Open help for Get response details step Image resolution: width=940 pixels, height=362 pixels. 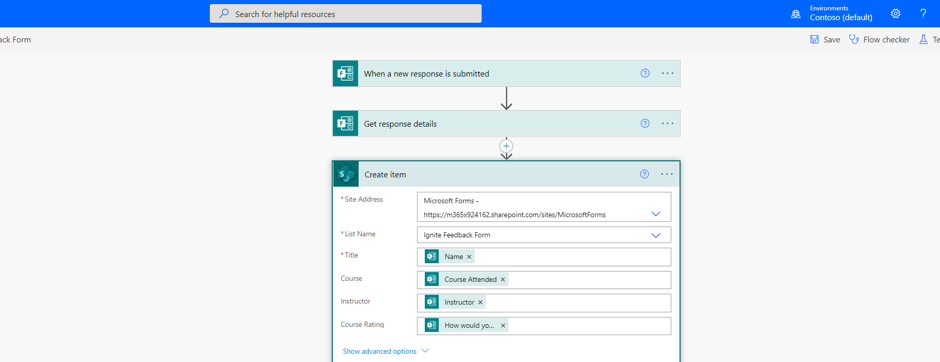click(x=645, y=123)
